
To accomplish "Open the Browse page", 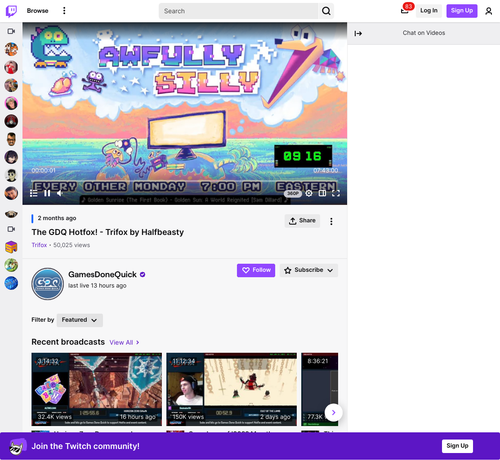I will point(37,11).
